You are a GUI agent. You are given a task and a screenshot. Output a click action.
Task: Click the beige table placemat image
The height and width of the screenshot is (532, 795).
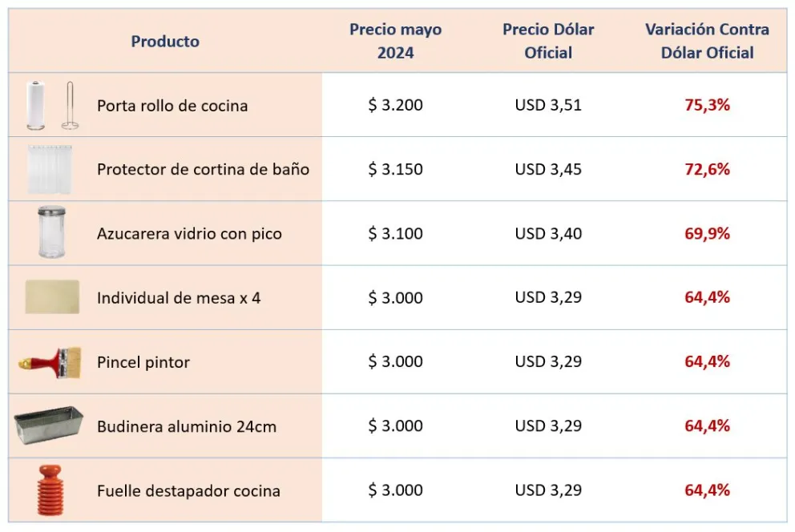pos(52,296)
